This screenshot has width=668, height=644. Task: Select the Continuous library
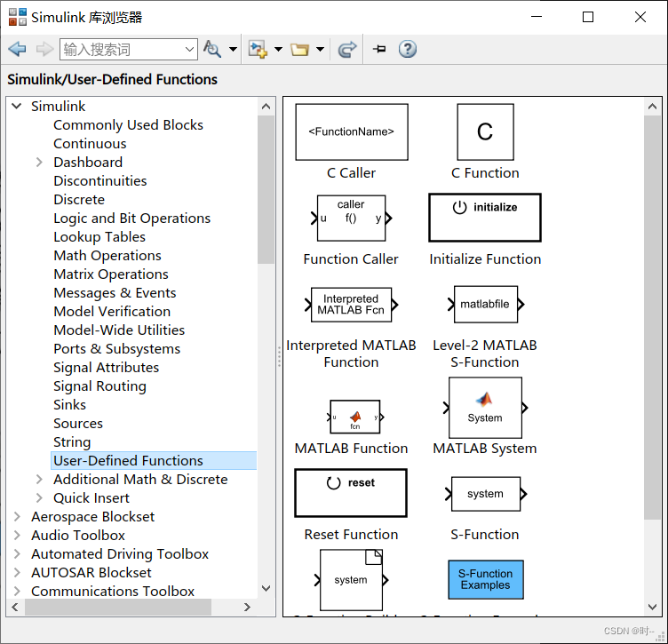tap(90, 144)
